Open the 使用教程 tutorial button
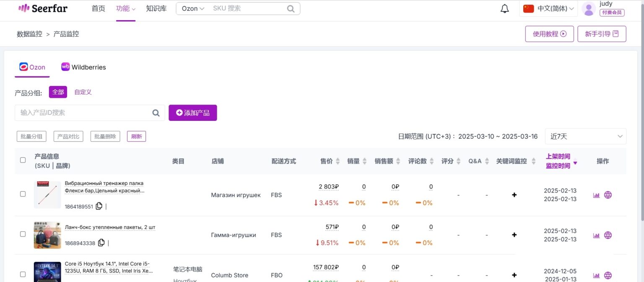Image resolution: width=644 pixels, height=282 pixels. pos(549,34)
